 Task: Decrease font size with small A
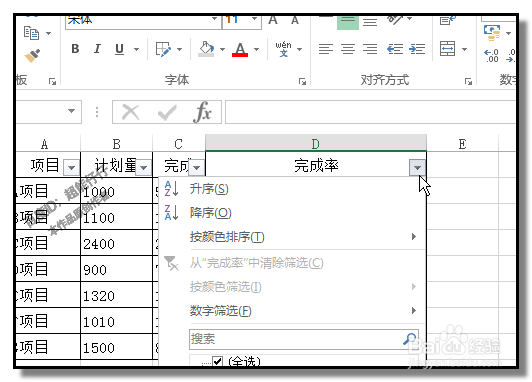coord(295,20)
